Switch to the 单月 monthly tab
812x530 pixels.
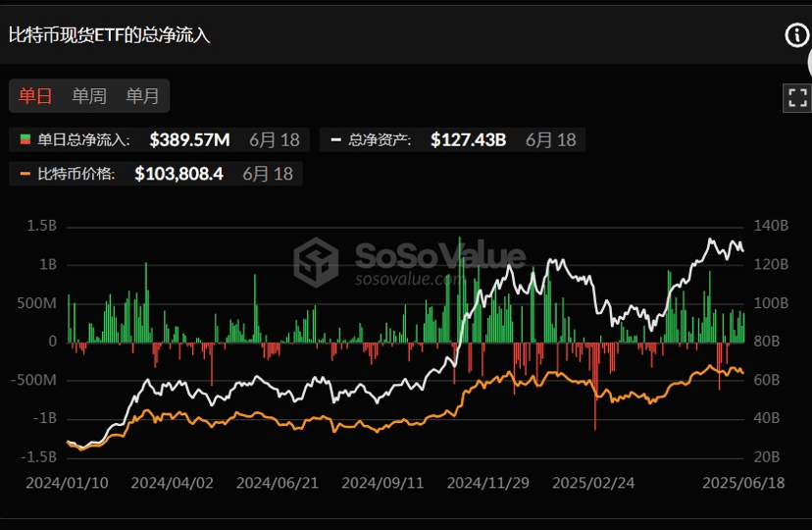tap(142, 96)
